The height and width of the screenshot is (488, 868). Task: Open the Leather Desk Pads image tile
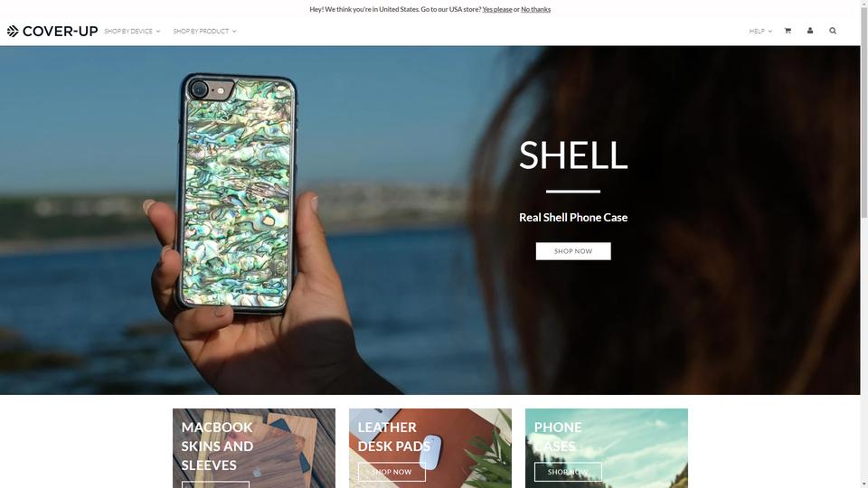pos(430,448)
